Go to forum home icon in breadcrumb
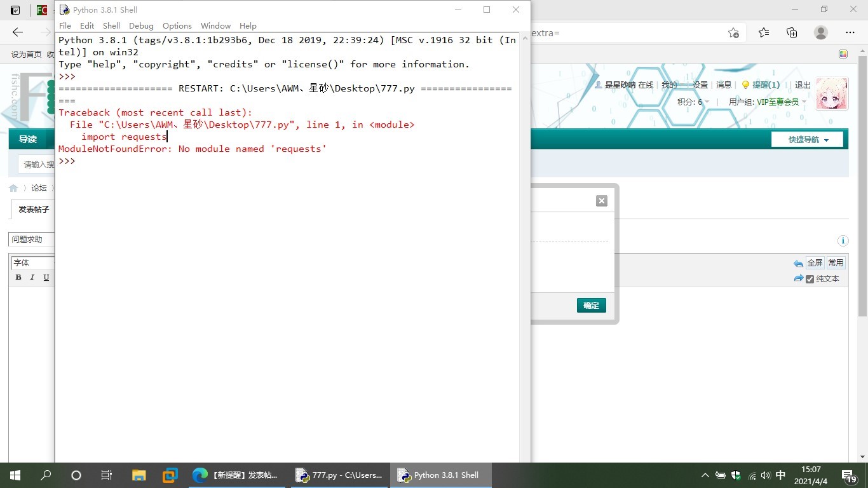The image size is (868, 488). (x=13, y=188)
